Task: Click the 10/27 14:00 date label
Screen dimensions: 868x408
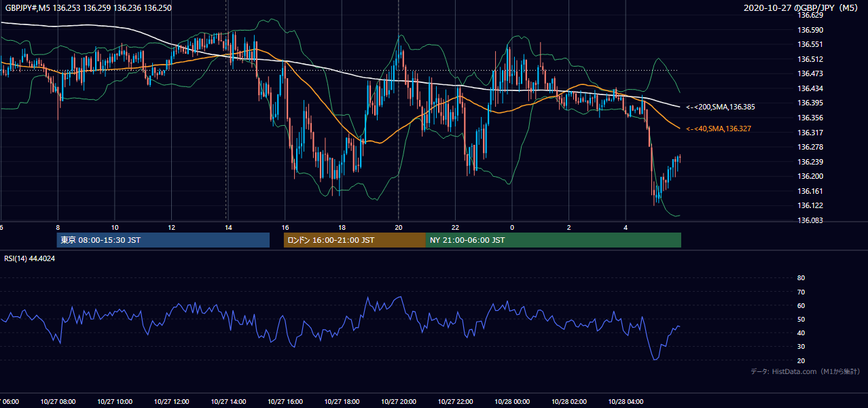Action: (228, 402)
